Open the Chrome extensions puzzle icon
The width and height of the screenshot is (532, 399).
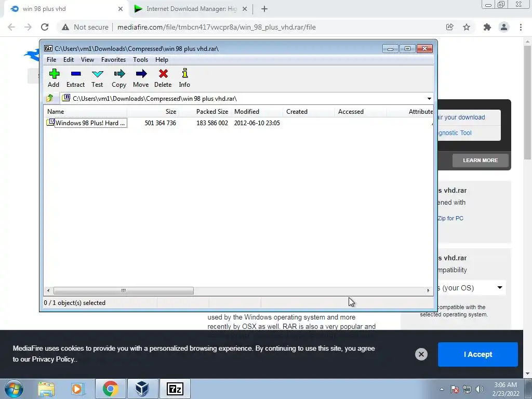487,27
